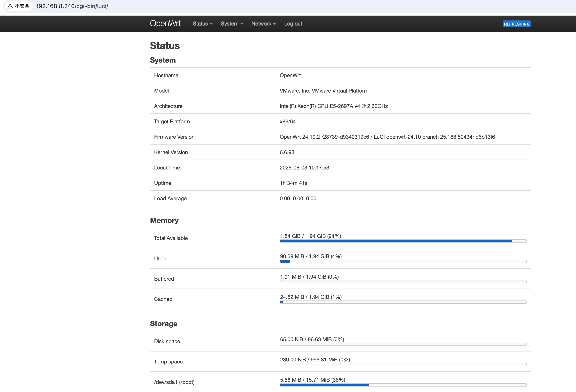The image size is (576, 392).
Task: Click the Temp space label
Action: pyautogui.click(x=168, y=362)
